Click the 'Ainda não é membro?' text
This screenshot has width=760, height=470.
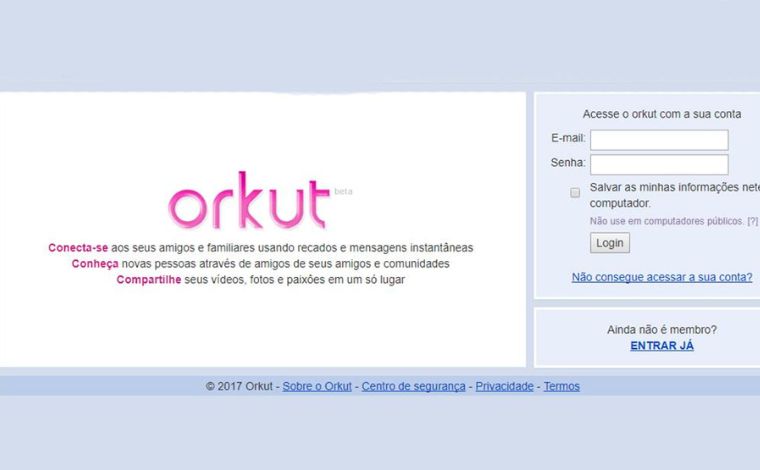coord(662,329)
